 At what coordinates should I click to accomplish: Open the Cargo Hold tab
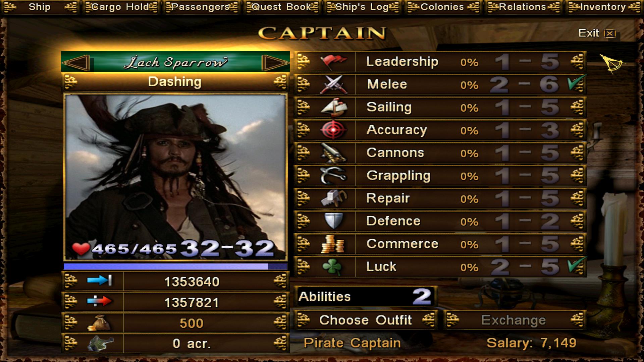120,7
